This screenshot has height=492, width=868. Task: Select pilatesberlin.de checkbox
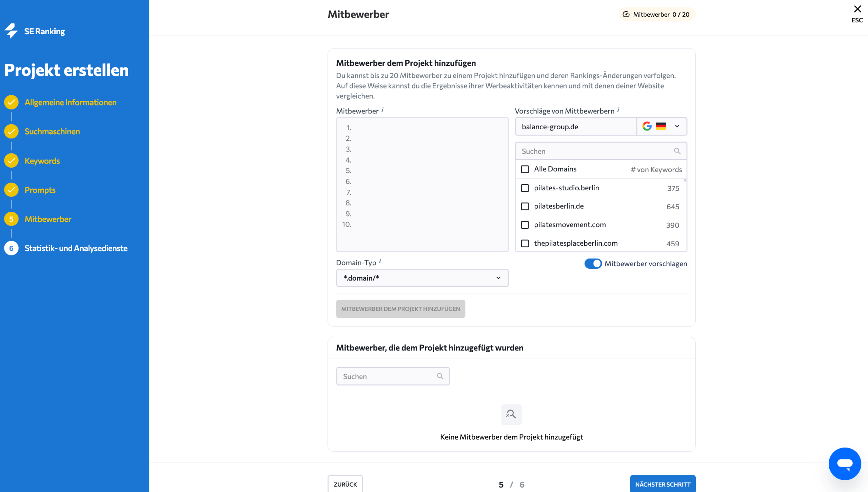click(525, 206)
